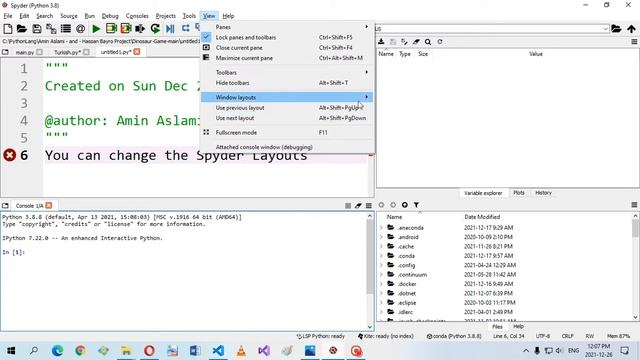Run cell and advance toolbar icon
640x360 pixels.
coord(126,29)
